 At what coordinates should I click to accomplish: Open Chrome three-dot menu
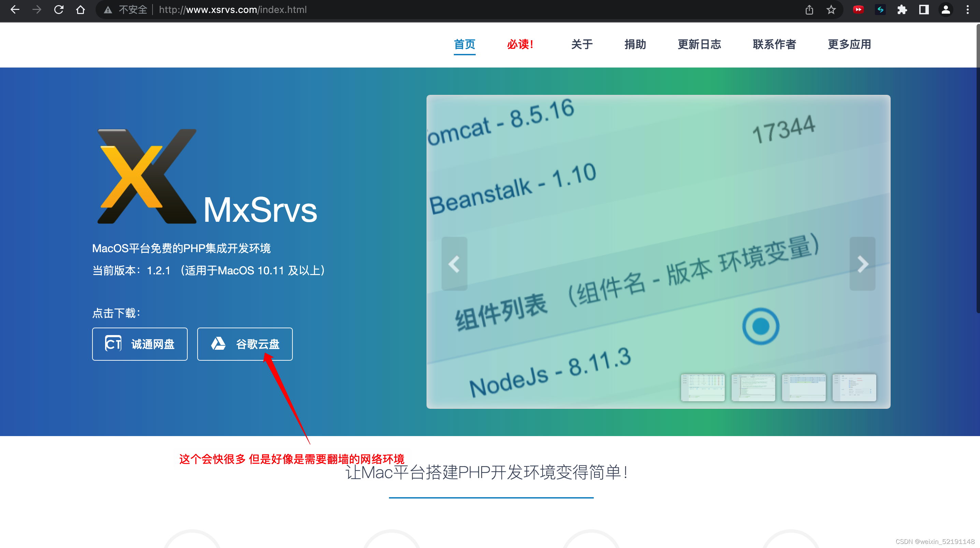pyautogui.click(x=967, y=10)
